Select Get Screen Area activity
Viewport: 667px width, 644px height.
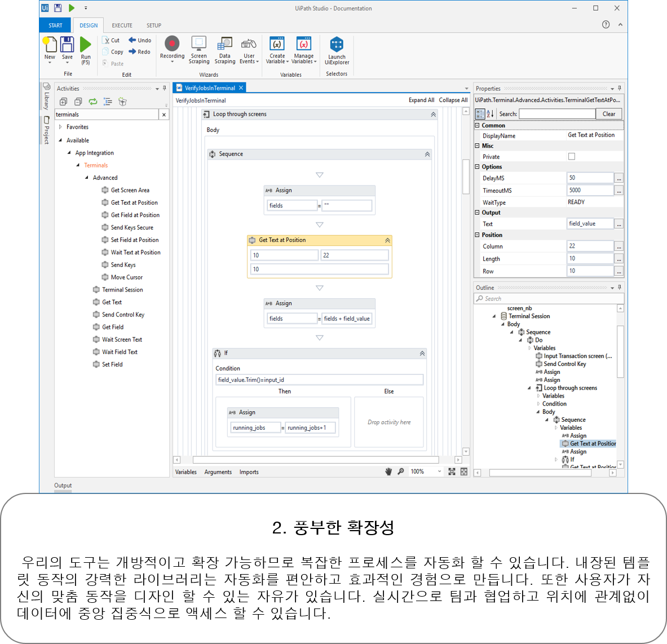point(126,190)
